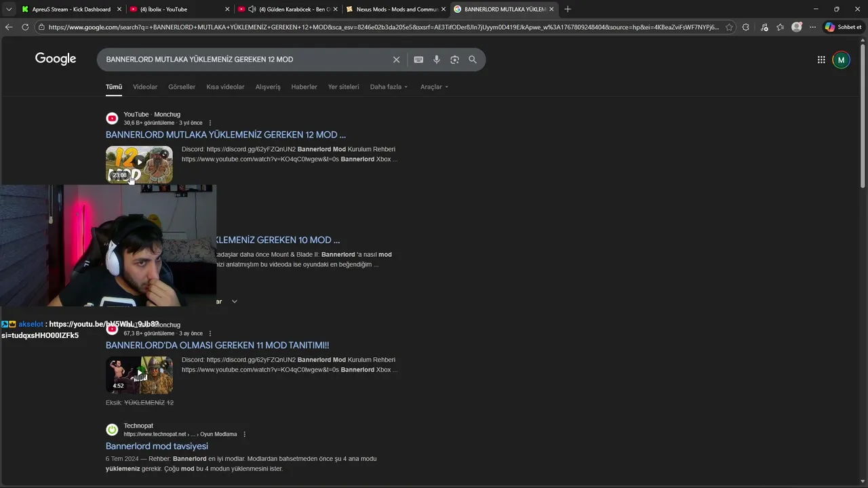Open a new browser tab
This screenshot has height=488, width=868.
[x=568, y=9]
